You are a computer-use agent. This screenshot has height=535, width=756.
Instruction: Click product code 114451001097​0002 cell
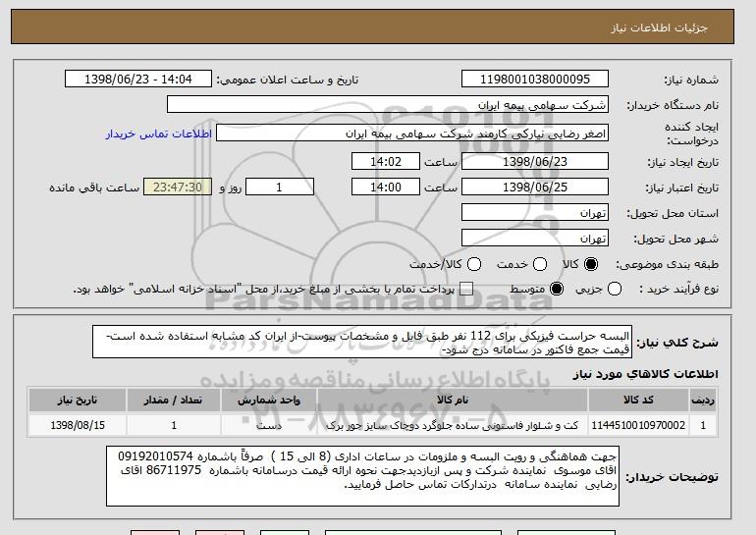(x=638, y=426)
